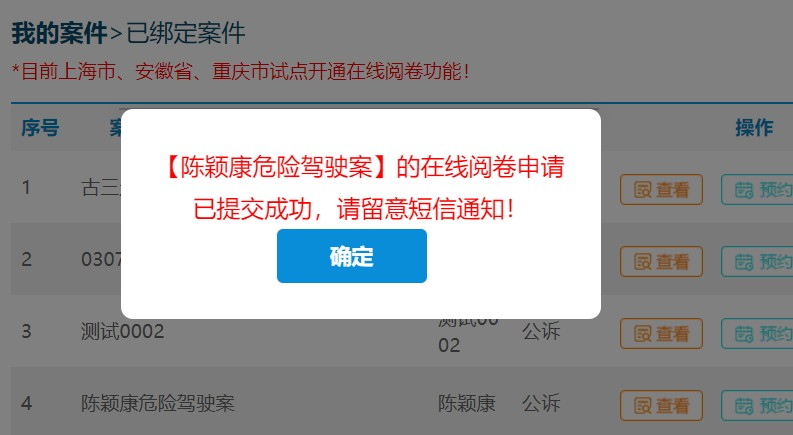The width and height of the screenshot is (793, 435).
Task: Click the calendar icon in row 1 预约 button
Action: [744, 190]
